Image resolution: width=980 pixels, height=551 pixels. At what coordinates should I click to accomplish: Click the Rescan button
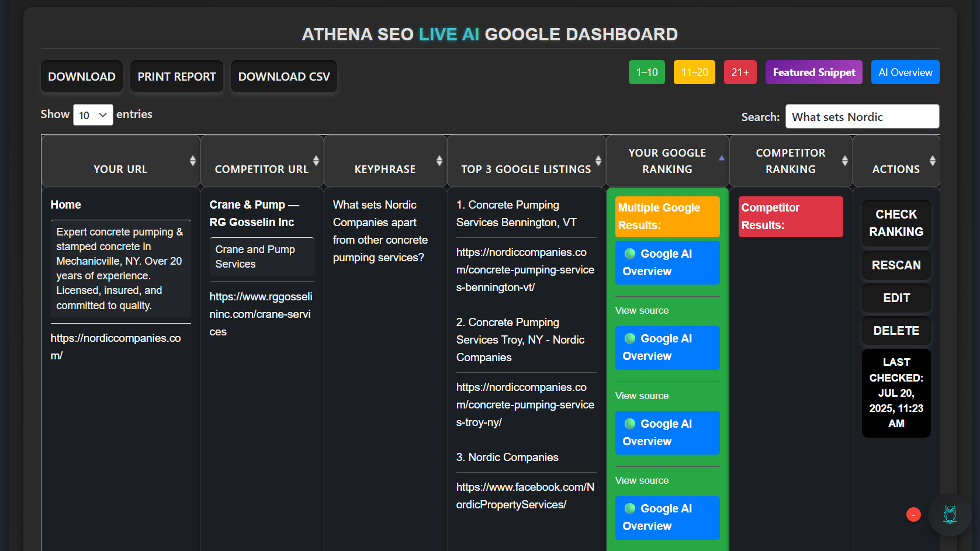click(896, 265)
